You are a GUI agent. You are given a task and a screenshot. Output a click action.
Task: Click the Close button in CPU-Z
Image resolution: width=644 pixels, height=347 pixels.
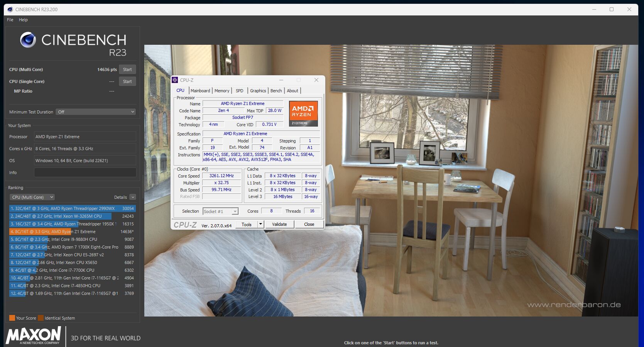coord(309,224)
